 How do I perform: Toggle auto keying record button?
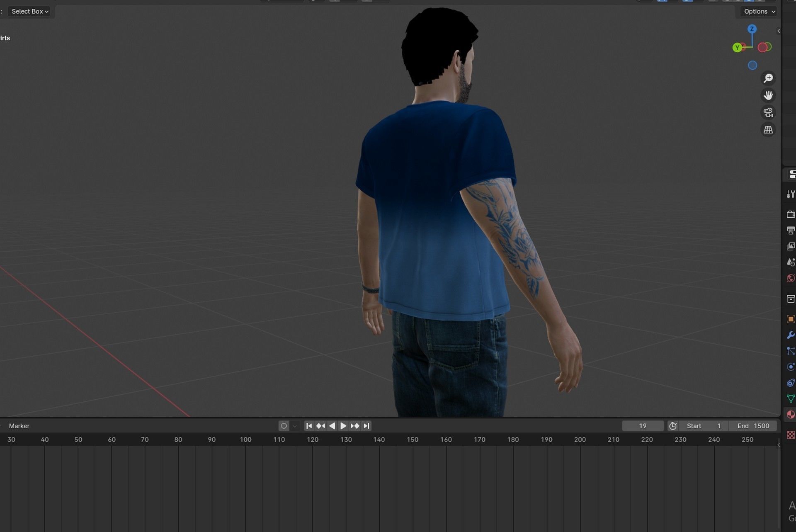284,426
